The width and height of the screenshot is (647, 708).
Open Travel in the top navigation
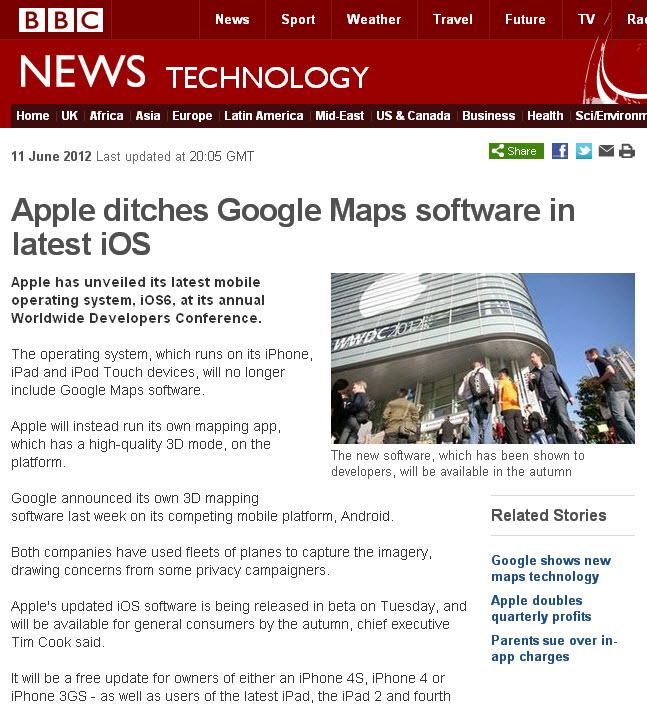(452, 19)
